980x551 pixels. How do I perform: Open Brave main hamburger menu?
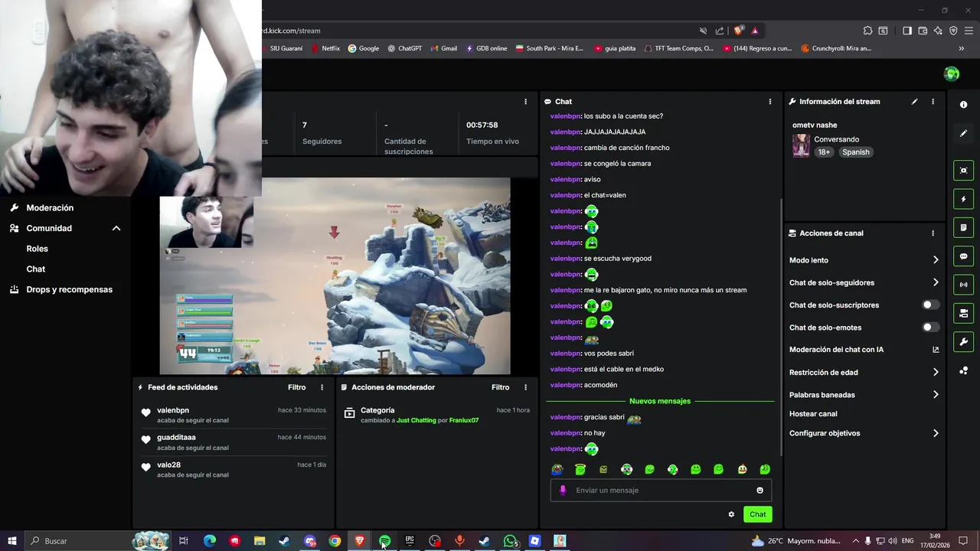coord(969,31)
